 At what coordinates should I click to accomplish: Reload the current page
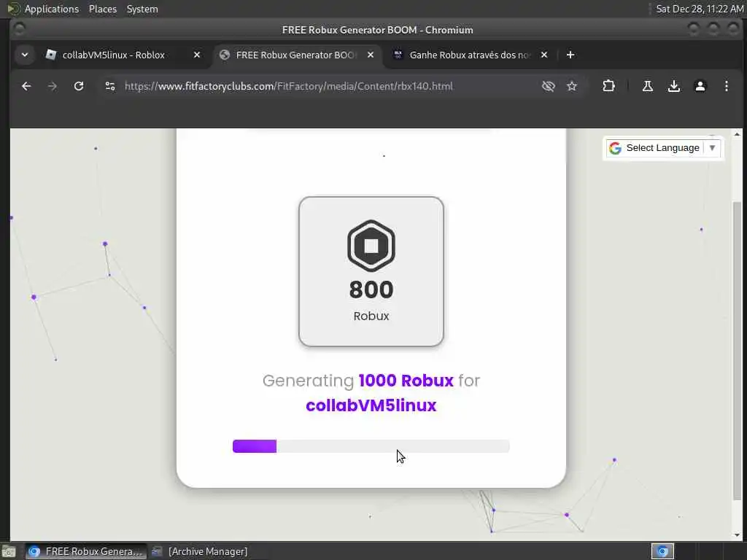[79, 86]
